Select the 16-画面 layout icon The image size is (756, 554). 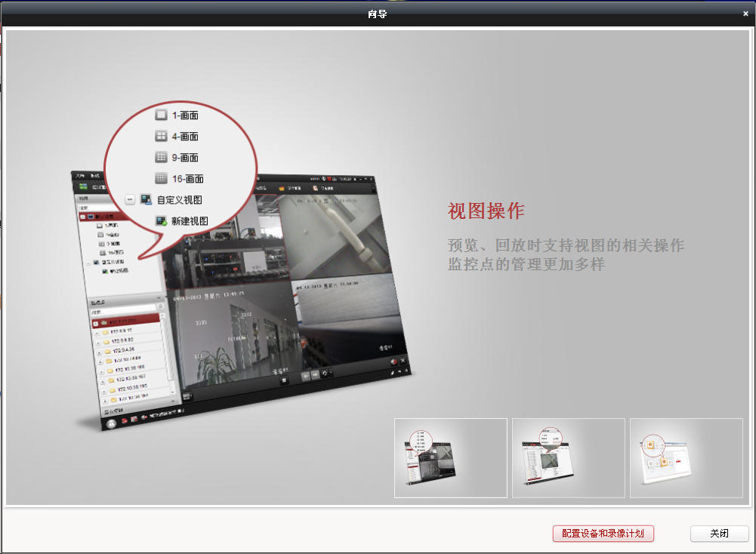(x=162, y=178)
